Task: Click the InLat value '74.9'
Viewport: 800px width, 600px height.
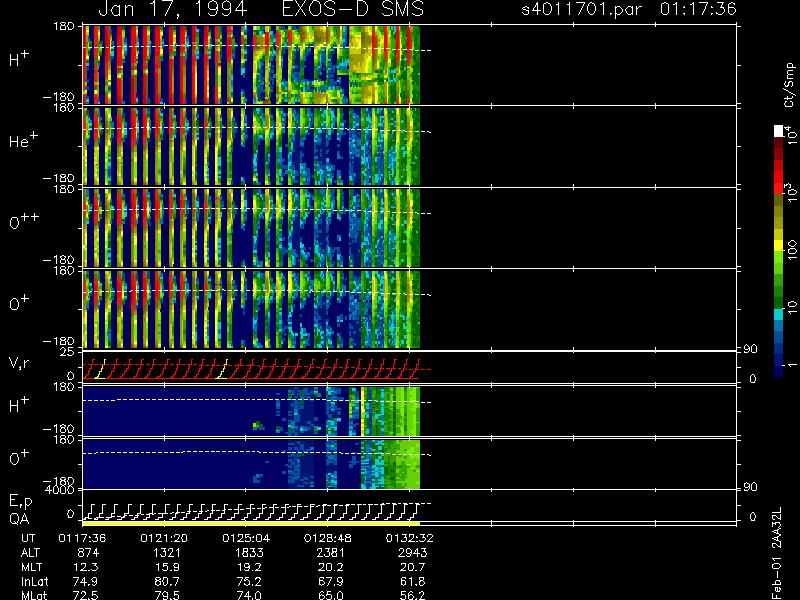Action: [86, 581]
